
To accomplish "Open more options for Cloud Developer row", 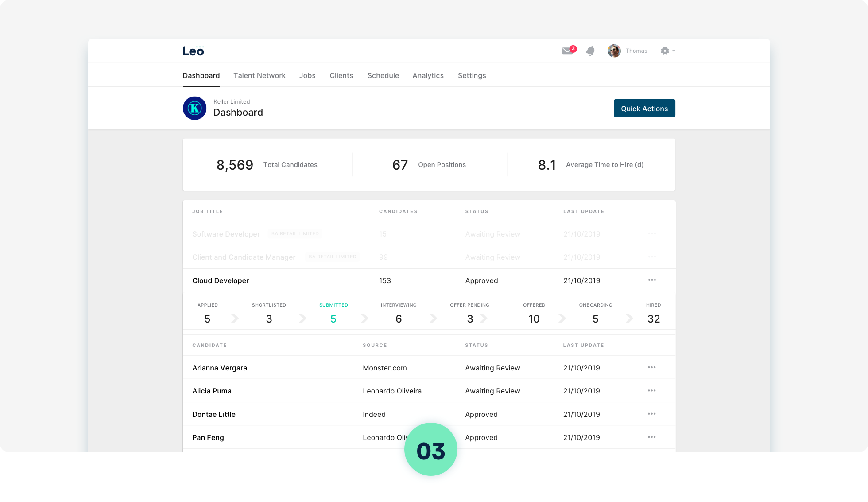I will (x=652, y=280).
